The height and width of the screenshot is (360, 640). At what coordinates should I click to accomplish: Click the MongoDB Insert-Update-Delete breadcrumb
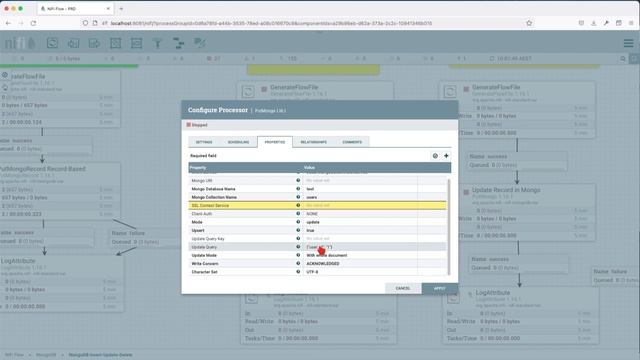(x=100, y=355)
